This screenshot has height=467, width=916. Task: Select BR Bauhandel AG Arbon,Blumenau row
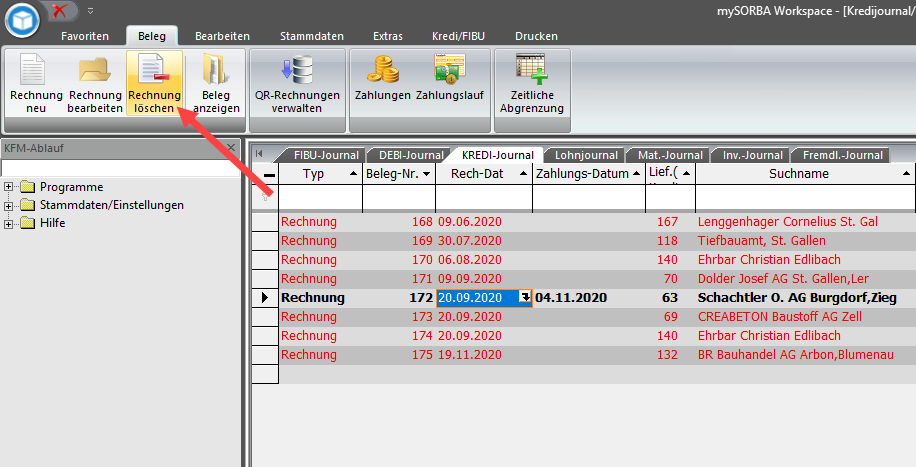[597, 355]
